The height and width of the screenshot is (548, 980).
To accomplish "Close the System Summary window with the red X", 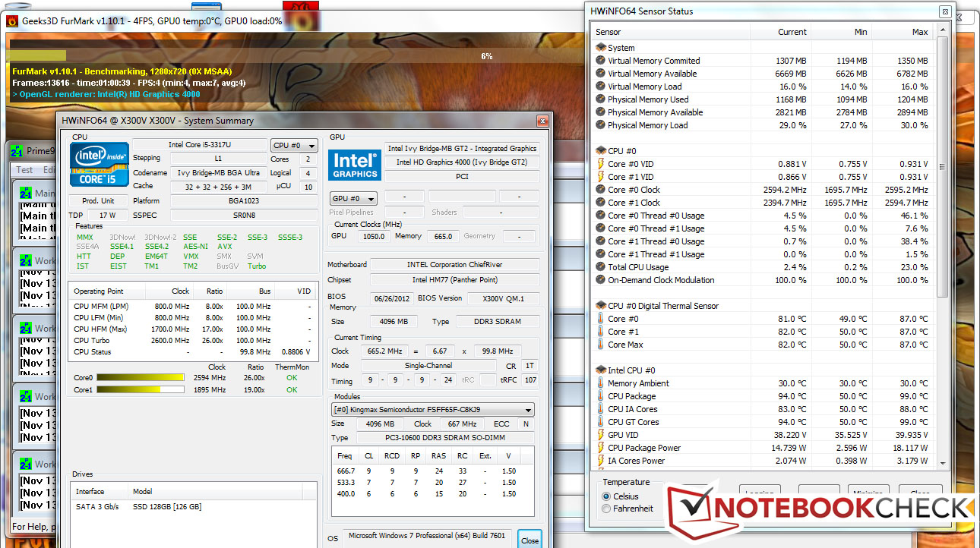I will click(x=542, y=121).
